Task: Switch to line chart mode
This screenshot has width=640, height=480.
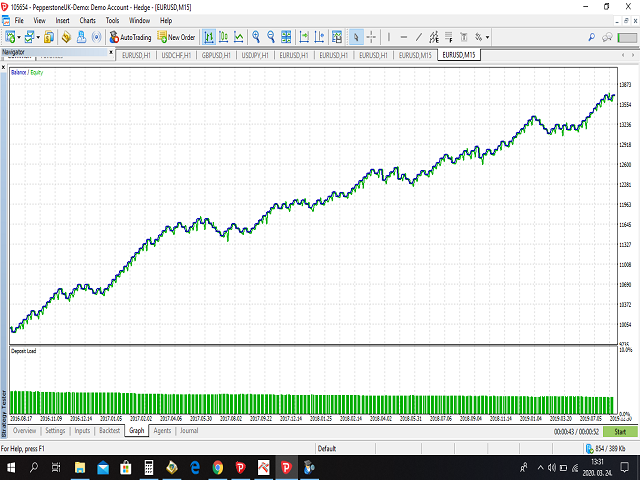Action: pyautogui.click(x=240, y=37)
